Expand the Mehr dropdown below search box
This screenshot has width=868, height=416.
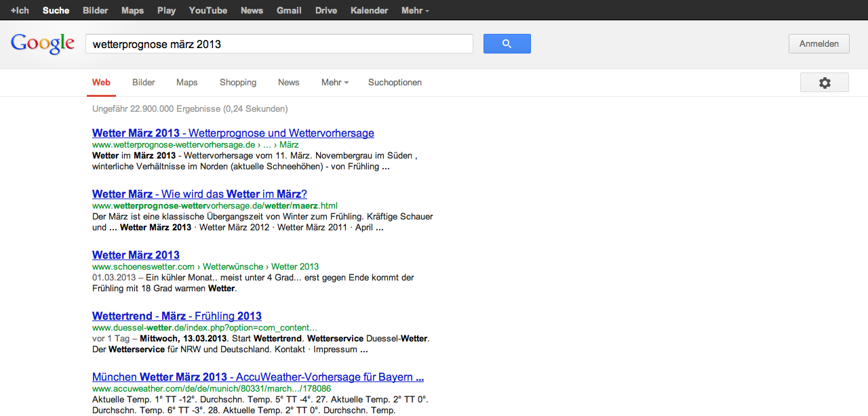tap(334, 83)
